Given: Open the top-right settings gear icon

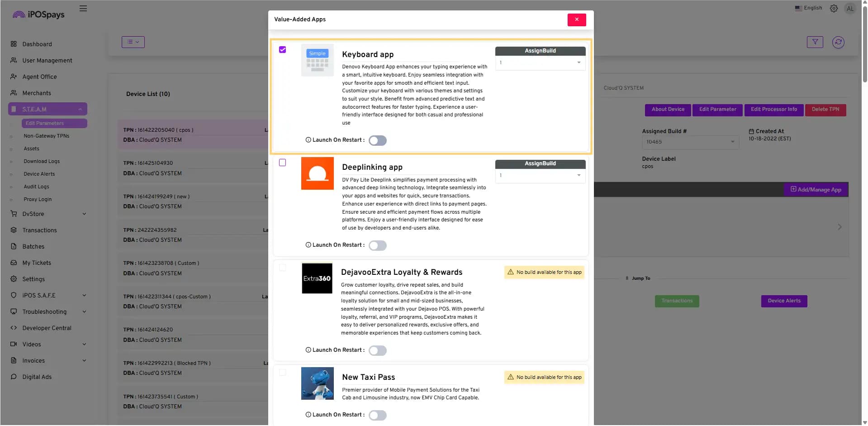Looking at the screenshot, I should (x=834, y=8).
